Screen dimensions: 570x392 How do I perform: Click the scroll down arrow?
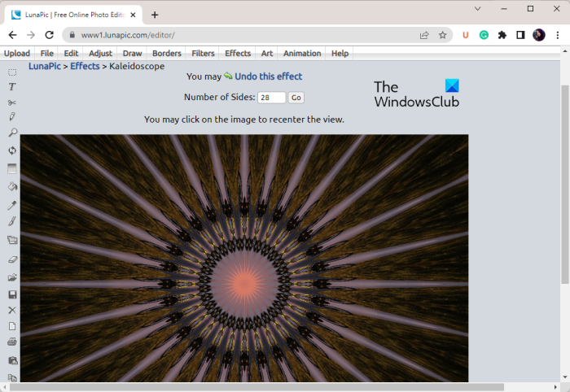coord(565,377)
